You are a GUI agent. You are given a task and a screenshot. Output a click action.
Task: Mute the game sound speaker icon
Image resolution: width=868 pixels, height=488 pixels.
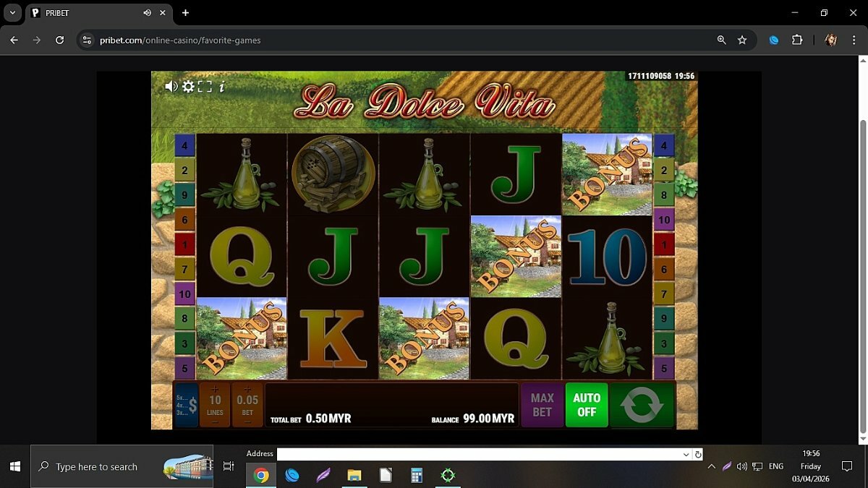(x=171, y=87)
